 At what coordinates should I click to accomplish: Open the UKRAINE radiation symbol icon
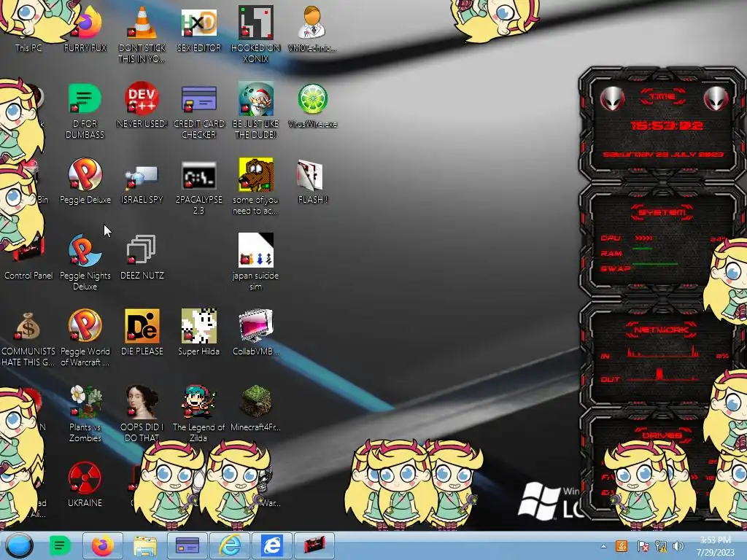point(85,484)
